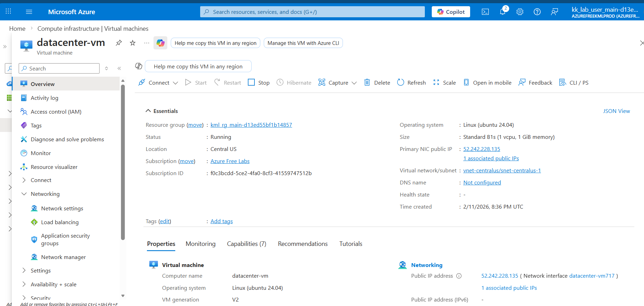Open Diagnose and solve problems
Viewport: 644px width, 306px height.
pos(66,139)
